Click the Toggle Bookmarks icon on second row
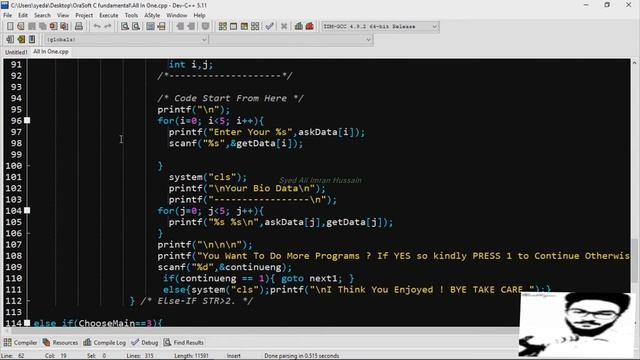The width and height of the screenshot is (640, 360). (21, 40)
